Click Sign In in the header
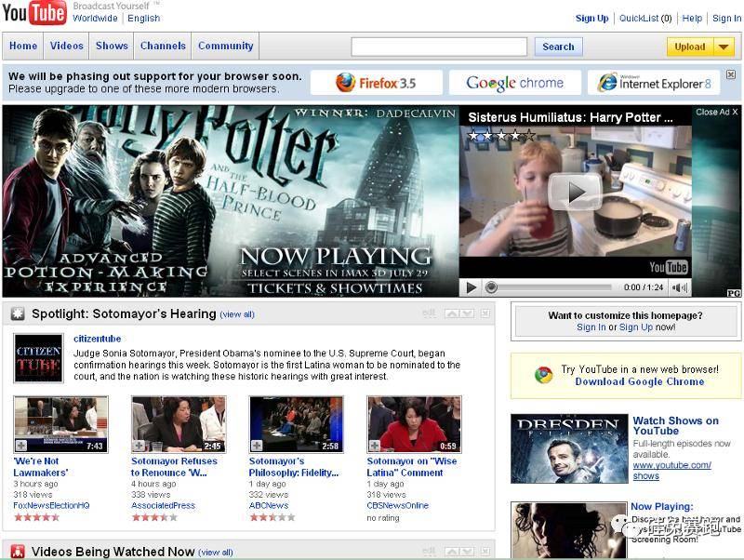Image resolution: width=744 pixels, height=560 pixels. pyautogui.click(x=726, y=18)
